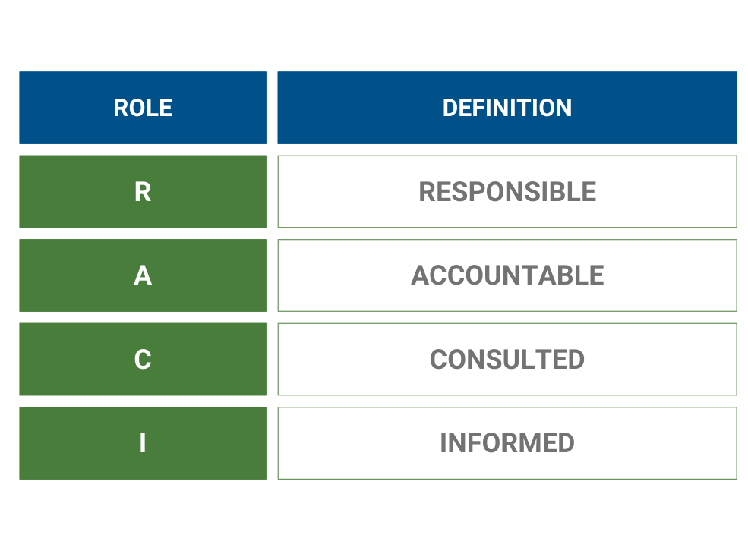Click the white letter A
This screenshot has width=748, height=560.
coord(143,275)
